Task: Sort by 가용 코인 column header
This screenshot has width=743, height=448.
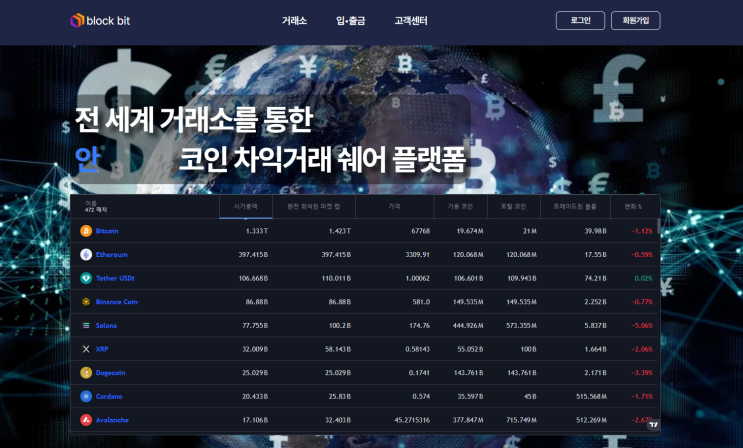Action: click(461, 207)
